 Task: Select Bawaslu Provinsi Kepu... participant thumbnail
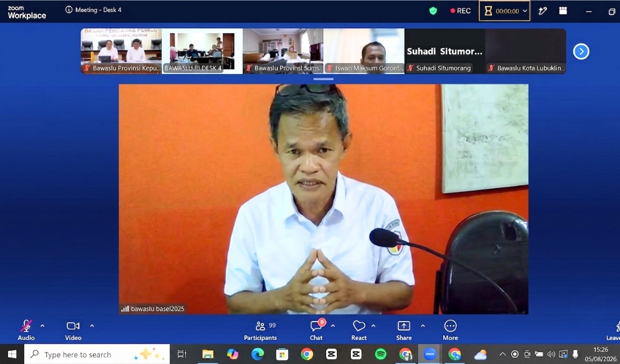tap(121, 51)
